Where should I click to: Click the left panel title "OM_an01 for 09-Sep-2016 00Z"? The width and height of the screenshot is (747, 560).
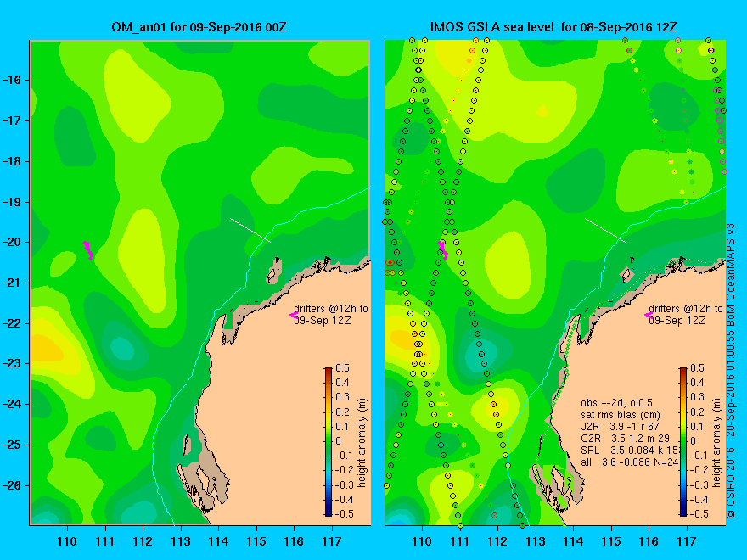[x=199, y=27]
